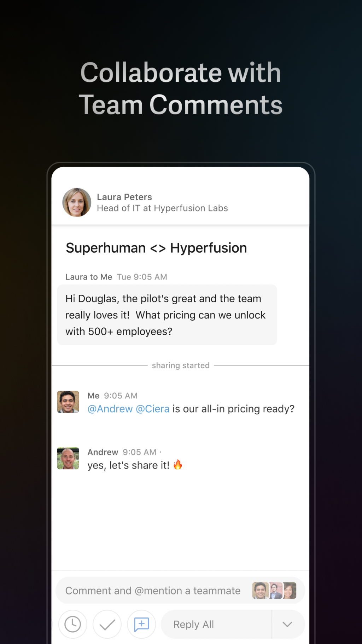The image size is (362, 644).
Task: Click Head of IT at Hyperfusion Labs
Action: [162, 208]
